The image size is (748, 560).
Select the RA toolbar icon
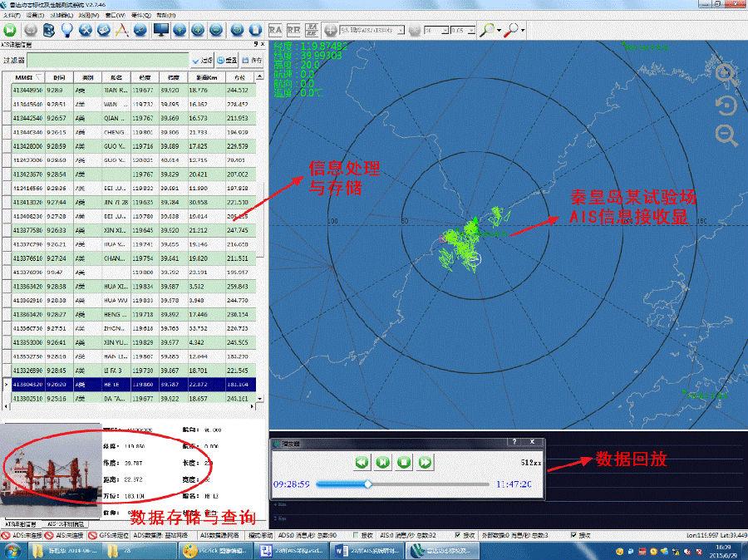click(x=275, y=30)
